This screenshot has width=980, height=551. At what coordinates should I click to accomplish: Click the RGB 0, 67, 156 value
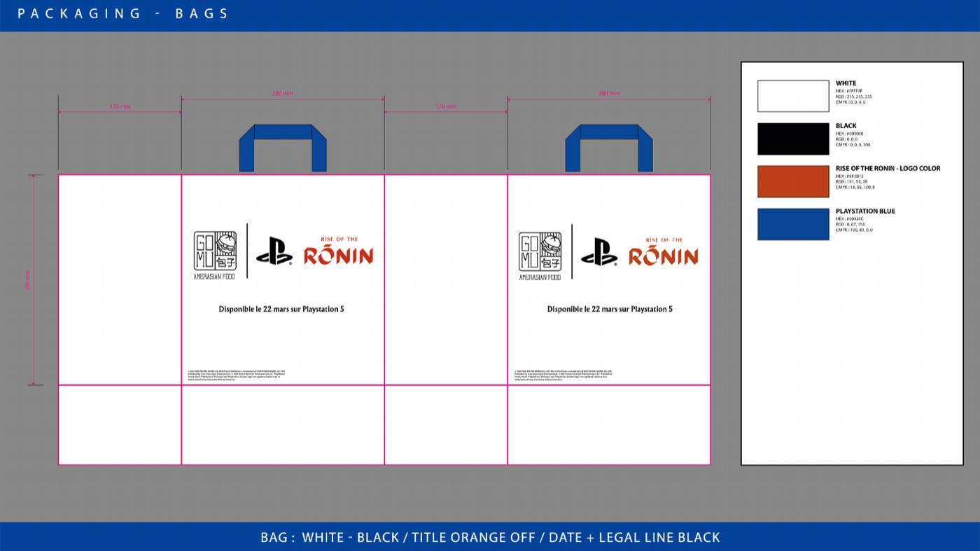850,225
